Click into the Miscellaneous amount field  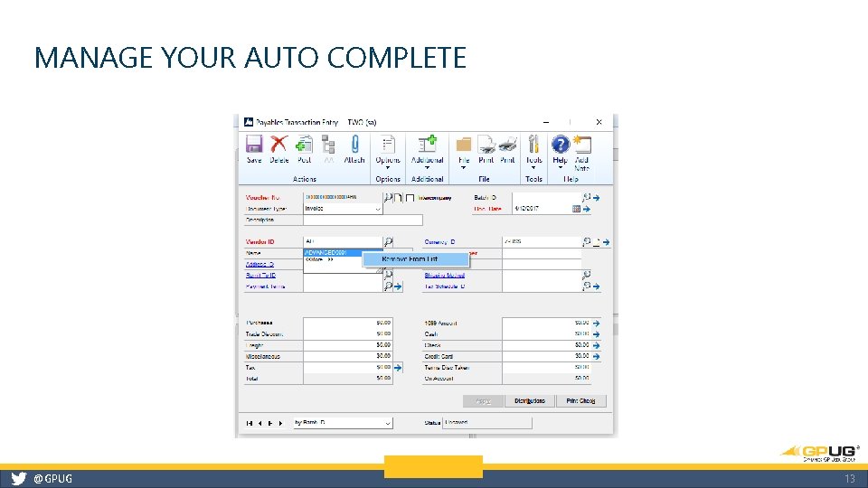[347, 356]
